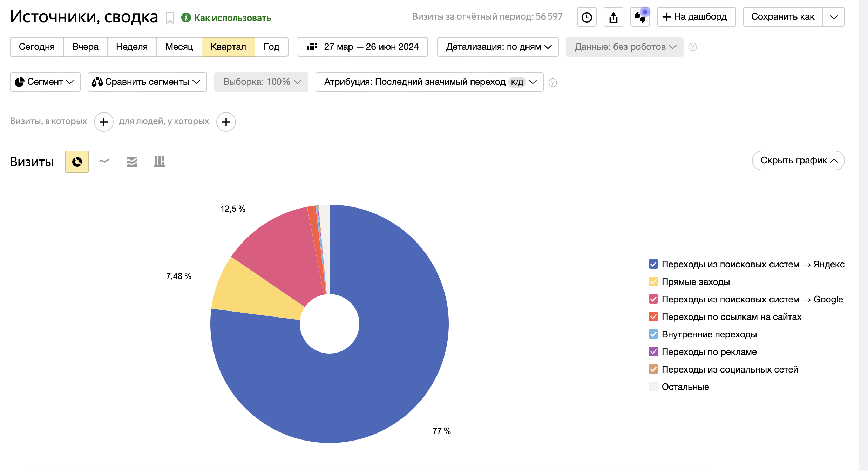The height and width of the screenshot is (471, 868).
Task: Open the Как использовать link
Action: [233, 18]
